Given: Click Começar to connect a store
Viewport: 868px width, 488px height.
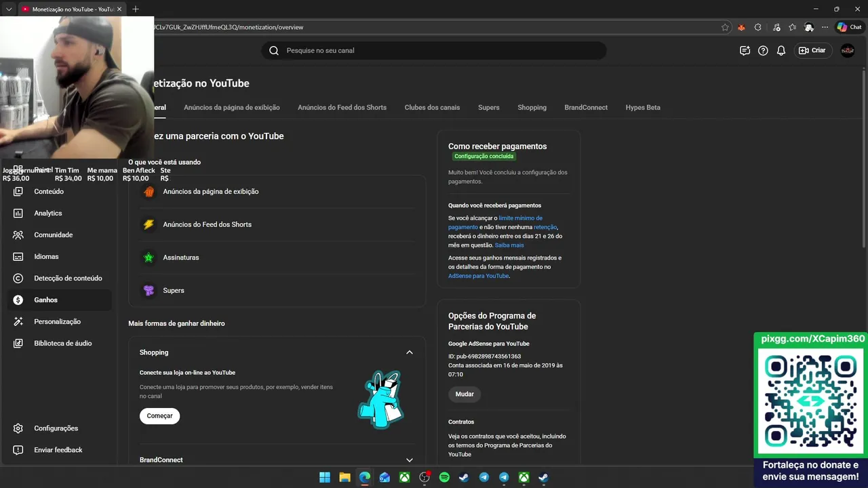Looking at the screenshot, I should click(160, 416).
